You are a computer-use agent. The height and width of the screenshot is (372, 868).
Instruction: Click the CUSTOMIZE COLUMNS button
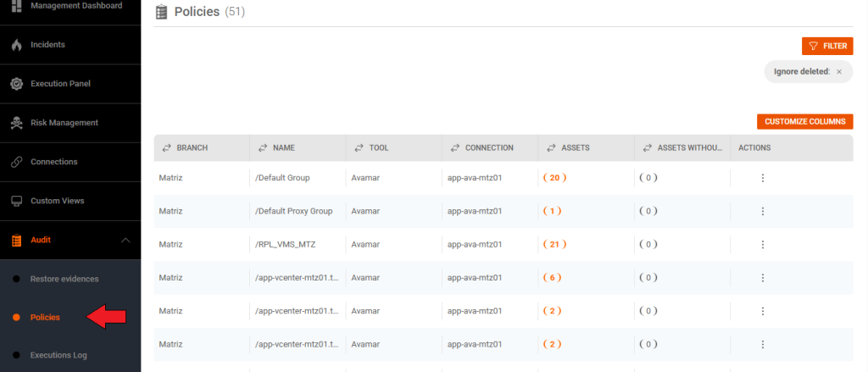coord(804,122)
